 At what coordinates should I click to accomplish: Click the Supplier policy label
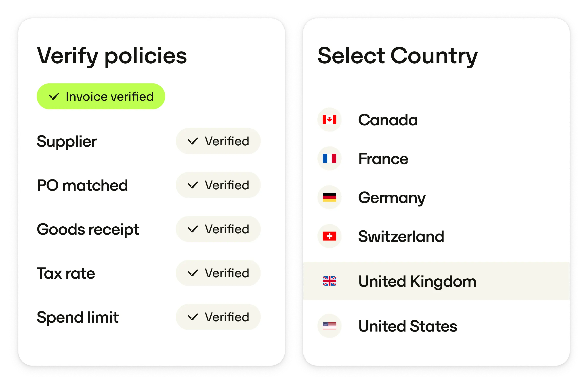click(x=67, y=142)
